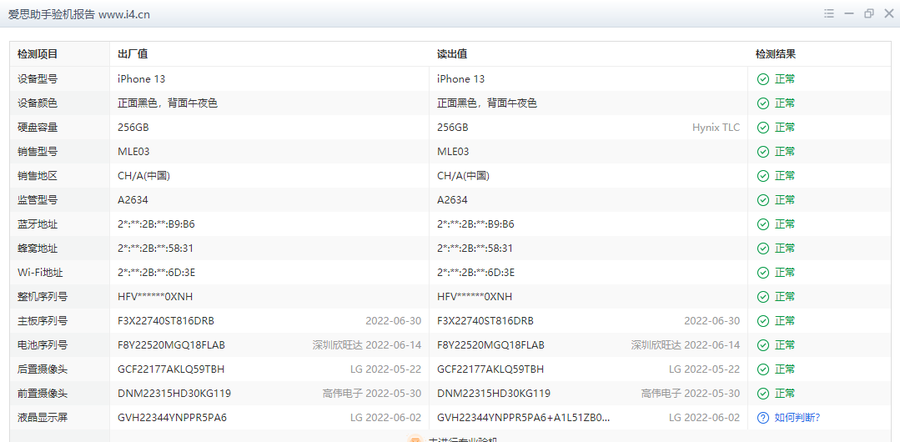Click the green check icon for 设备颜色 row
Screen dimensions: 900x442
[763, 103]
